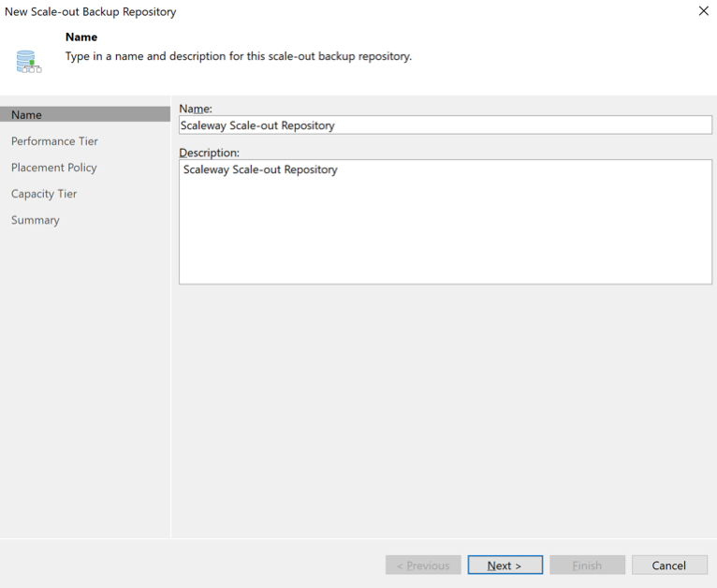Jump to the Summary step
717x588 pixels.
(x=36, y=220)
